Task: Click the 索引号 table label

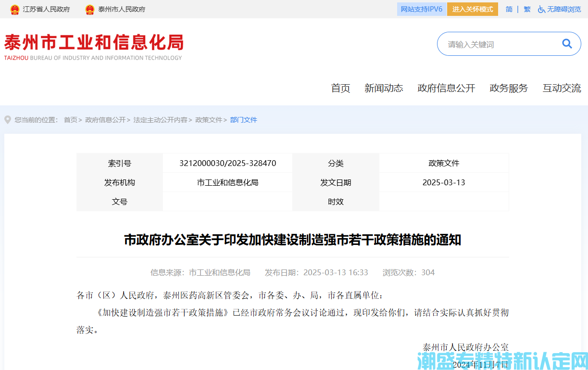Action: click(x=120, y=163)
